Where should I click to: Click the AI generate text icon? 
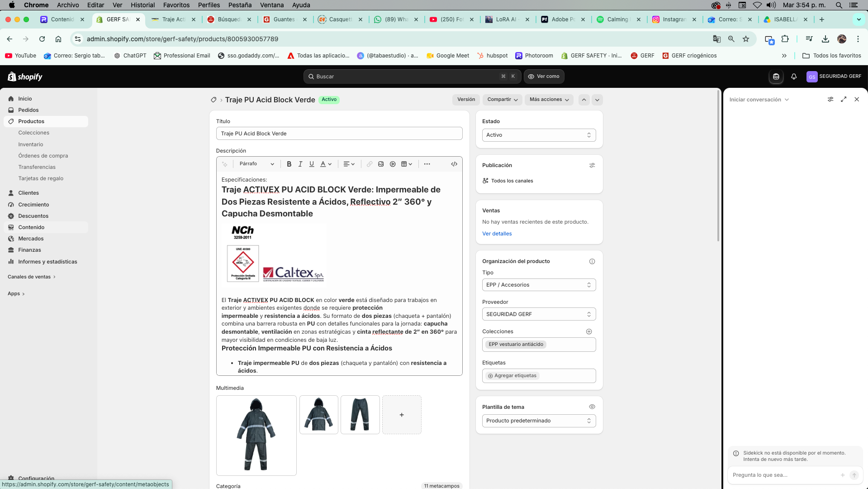click(x=225, y=164)
